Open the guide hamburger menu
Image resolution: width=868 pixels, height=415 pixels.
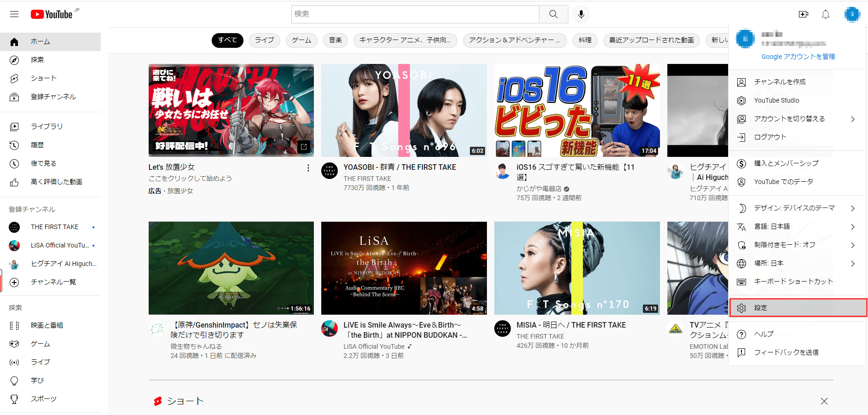tap(14, 14)
